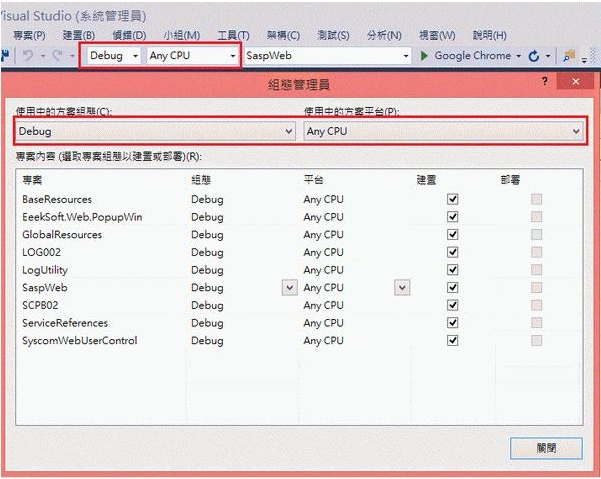Image resolution: width=601 pixels, height=479 pixels.
Task: Toggle build checkbox for ServiceReferences
Action: pyautogui.click(x=453, y=323)
